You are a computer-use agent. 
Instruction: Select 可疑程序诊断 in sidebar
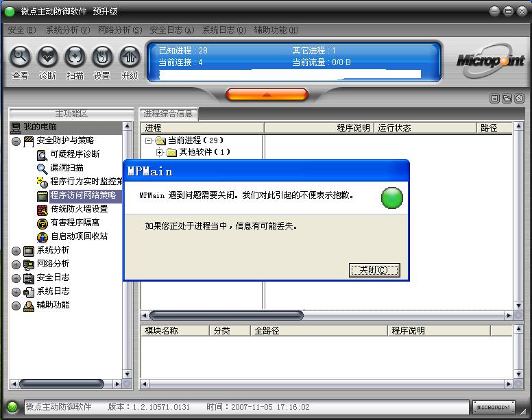[75, 154]
